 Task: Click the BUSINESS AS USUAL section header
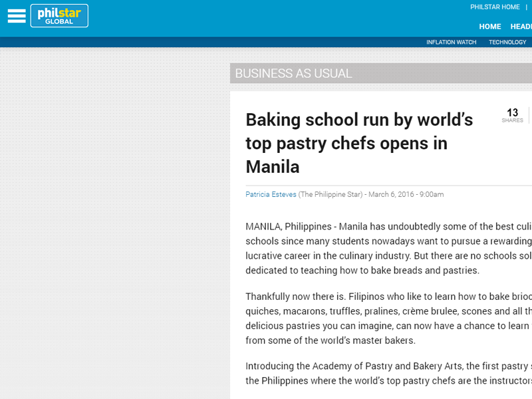click(x=293, y=73)
